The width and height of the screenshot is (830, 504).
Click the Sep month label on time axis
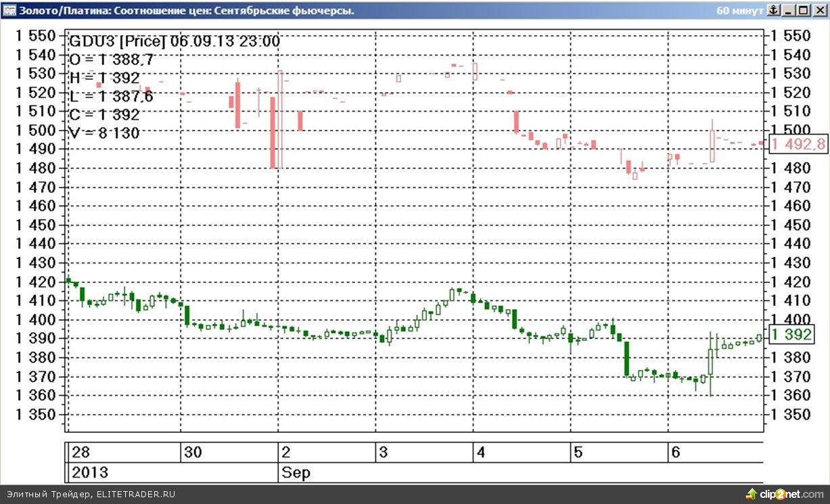[296, 472]
